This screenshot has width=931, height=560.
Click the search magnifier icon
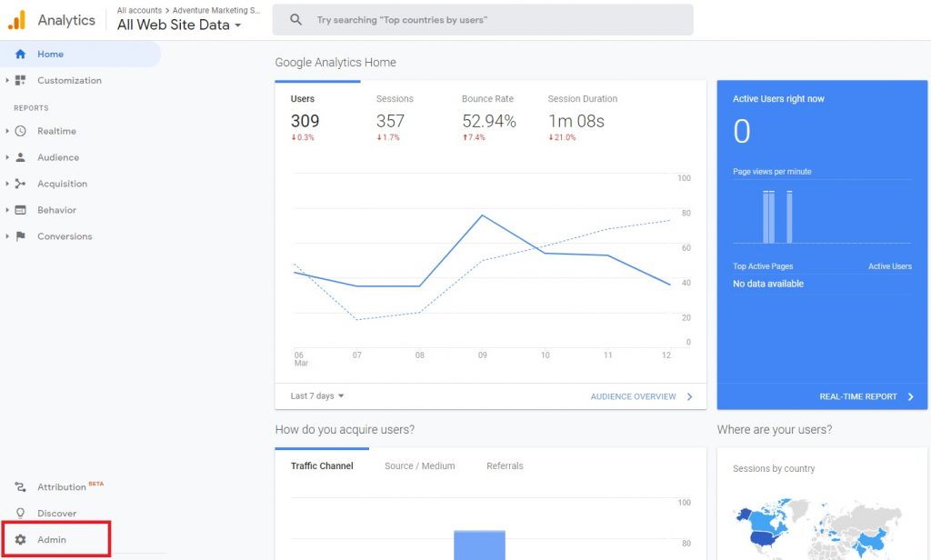pos(295,20)
